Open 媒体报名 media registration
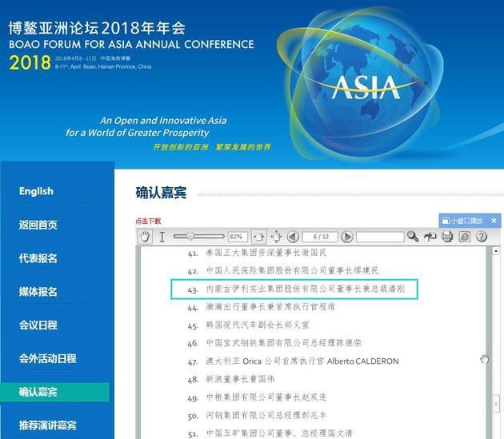The image size is (504, 439). 38,292
